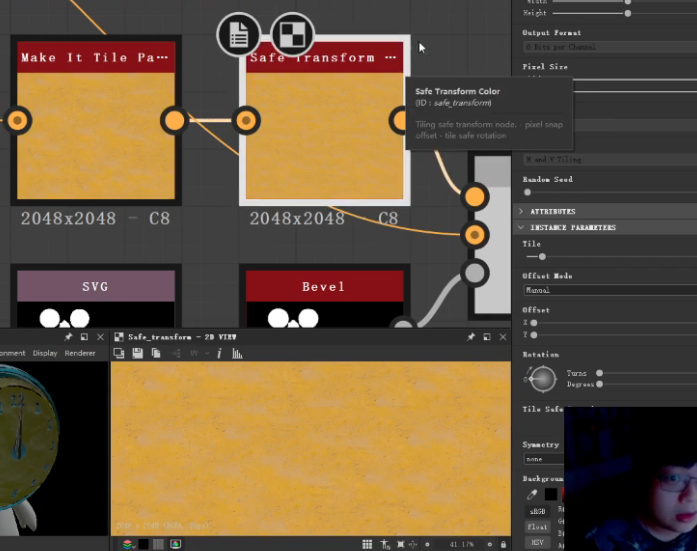This screenshot has height=551, width=697.
Task: Open the H and V Tiling dropdown
Action: coord(610,159)
